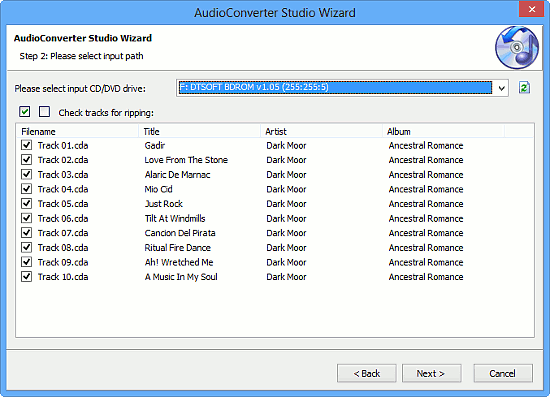550x397 pixels.
Task: Select the title A Music In My Soul
Action: pyautogui.click(x=181, y=277)
